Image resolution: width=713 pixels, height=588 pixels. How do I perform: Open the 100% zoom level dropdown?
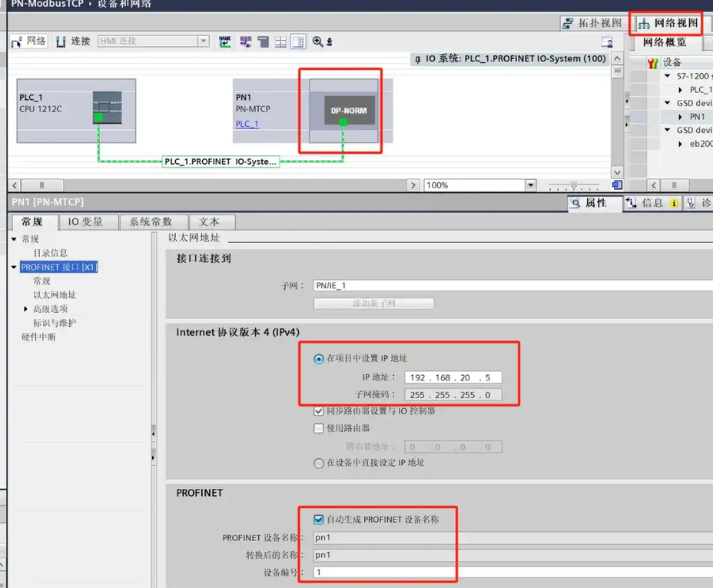[x=531, y=185]
